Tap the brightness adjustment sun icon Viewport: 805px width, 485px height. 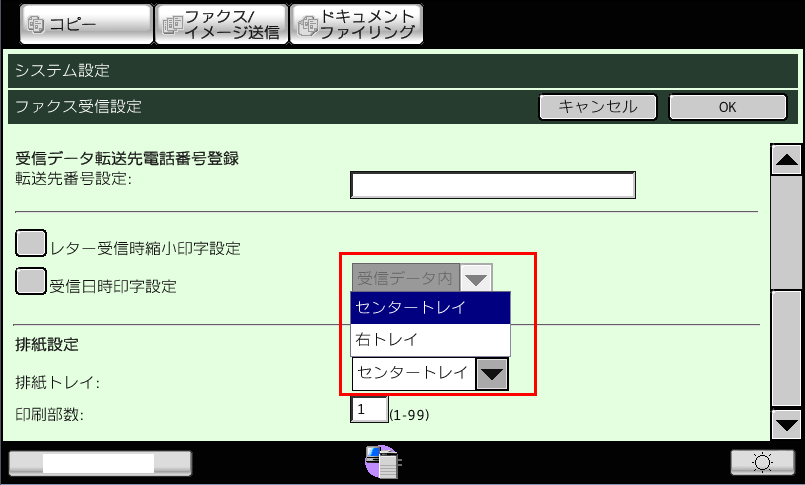click(762, 462)
